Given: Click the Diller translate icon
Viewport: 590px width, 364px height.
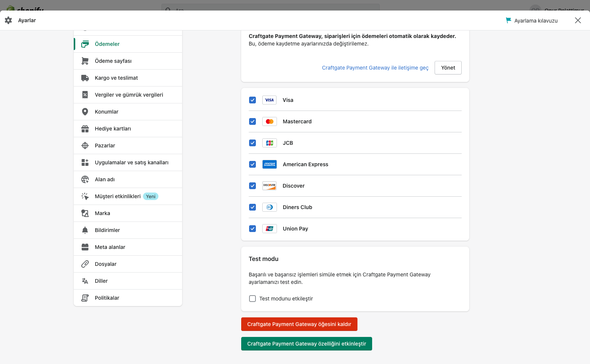Looking at the screenshot, I should (x=85, y=281).
